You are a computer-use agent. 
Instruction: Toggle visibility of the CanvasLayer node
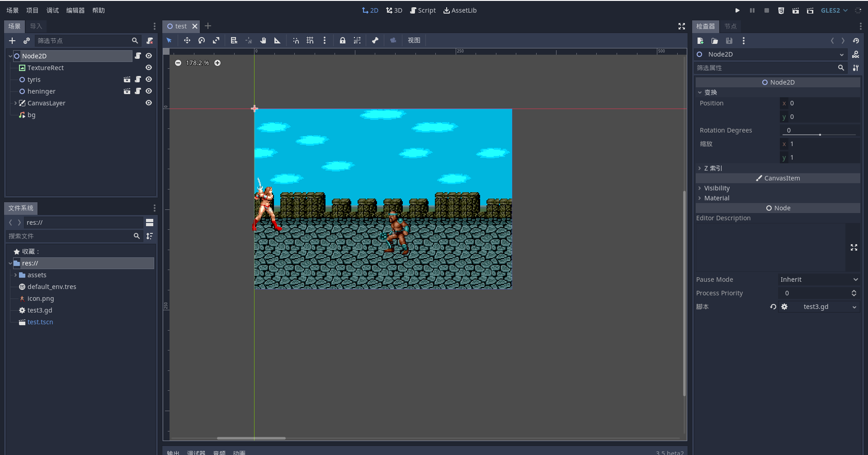[x=149, y=103]
